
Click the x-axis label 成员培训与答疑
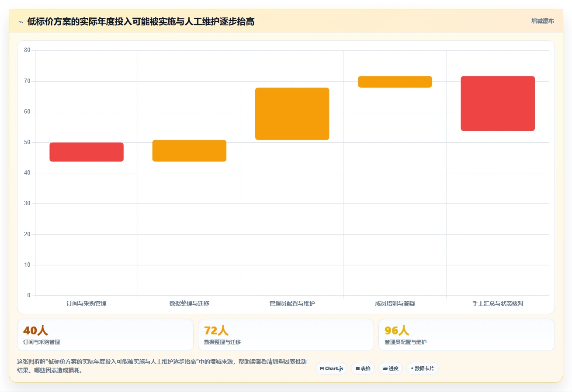click(x=395, y=303)
